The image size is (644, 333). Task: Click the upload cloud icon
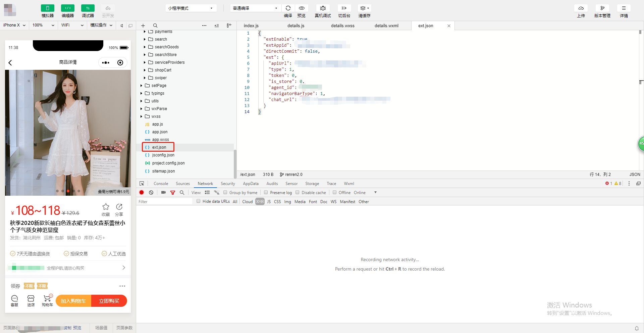(581, 8)
